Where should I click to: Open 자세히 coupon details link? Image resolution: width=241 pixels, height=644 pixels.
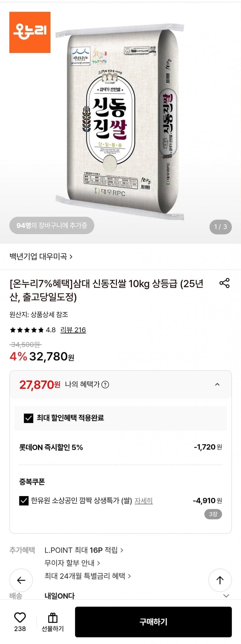(x=144, y=500)
